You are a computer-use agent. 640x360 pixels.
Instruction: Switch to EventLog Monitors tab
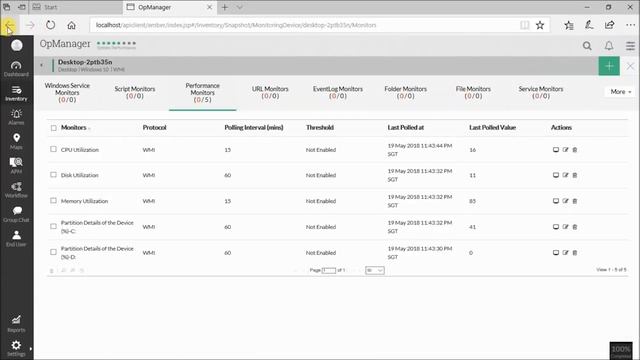338,92
